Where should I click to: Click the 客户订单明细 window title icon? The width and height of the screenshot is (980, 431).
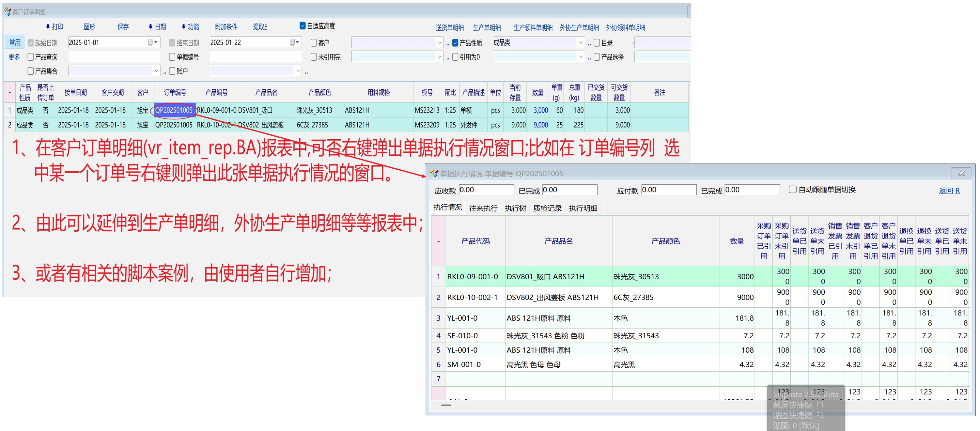(x=7, y=12)
